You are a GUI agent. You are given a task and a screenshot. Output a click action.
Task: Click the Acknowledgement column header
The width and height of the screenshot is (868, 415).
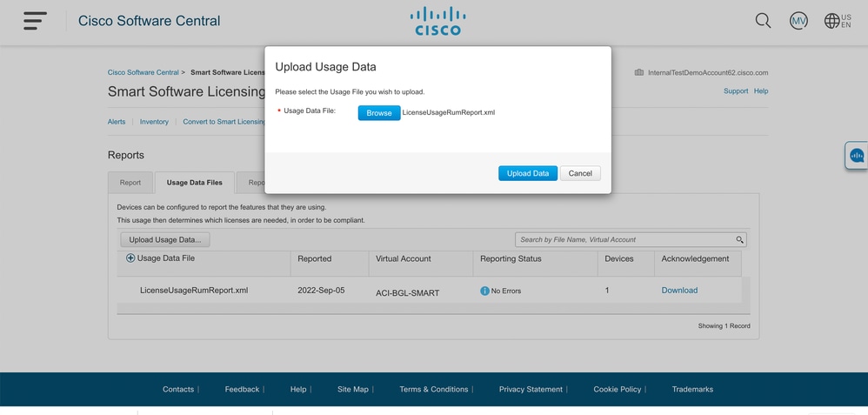(x=695, y=258)
